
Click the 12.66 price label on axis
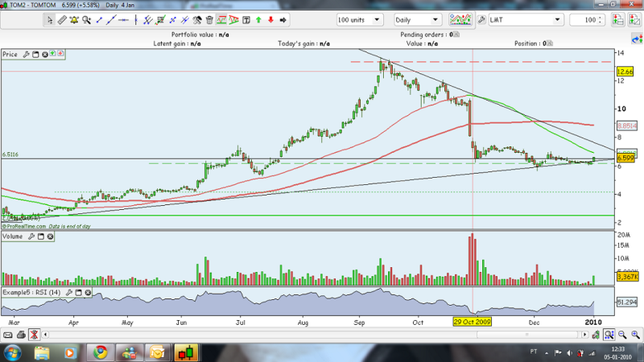click(625, 72)
